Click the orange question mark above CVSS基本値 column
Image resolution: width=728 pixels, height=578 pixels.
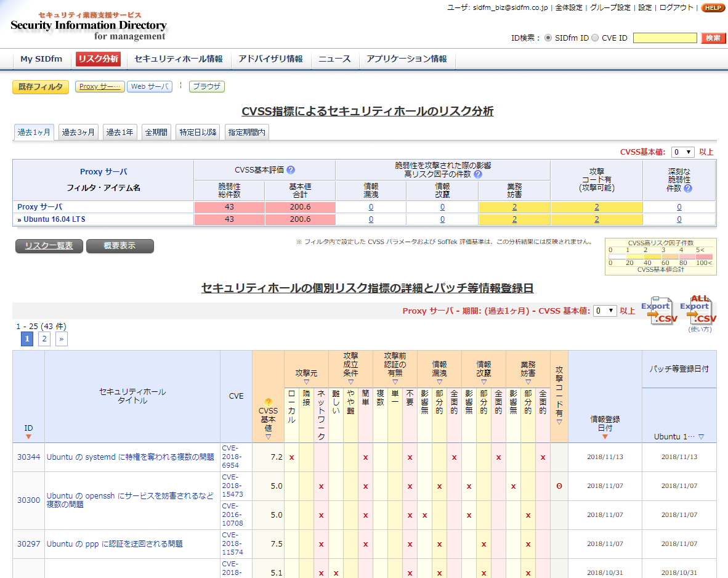tap(269, 402)
